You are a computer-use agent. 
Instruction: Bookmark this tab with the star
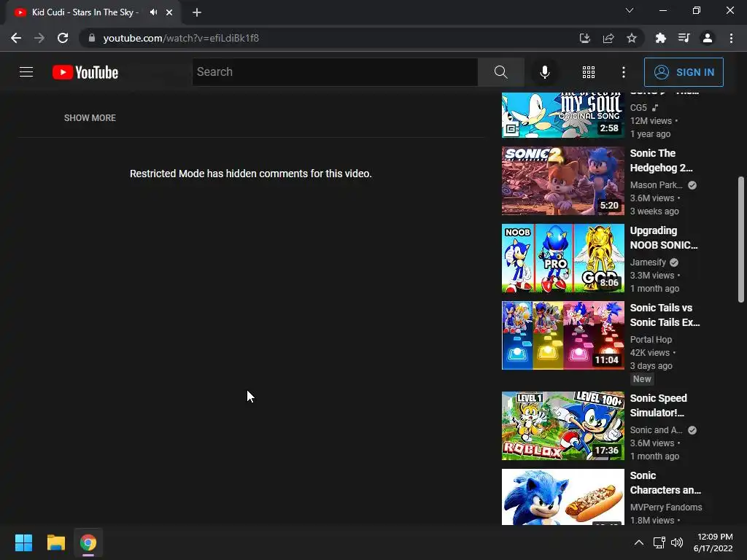(632, 38)
